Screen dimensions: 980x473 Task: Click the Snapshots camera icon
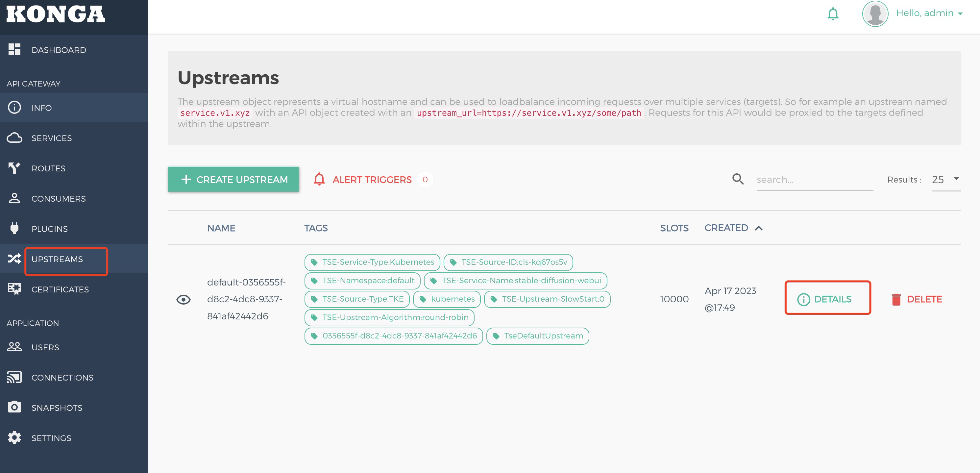(14, 407)
